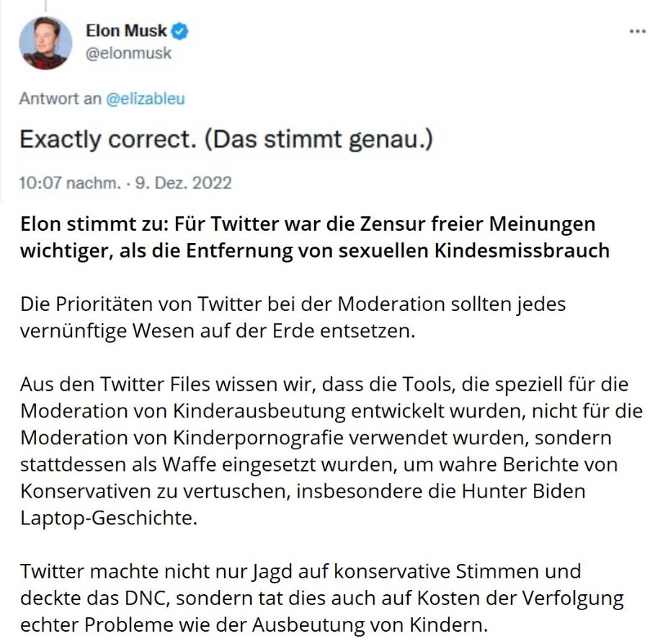663x644 pixels.
Task: Open the @elizableu mention link
Action: pos(145,99)
